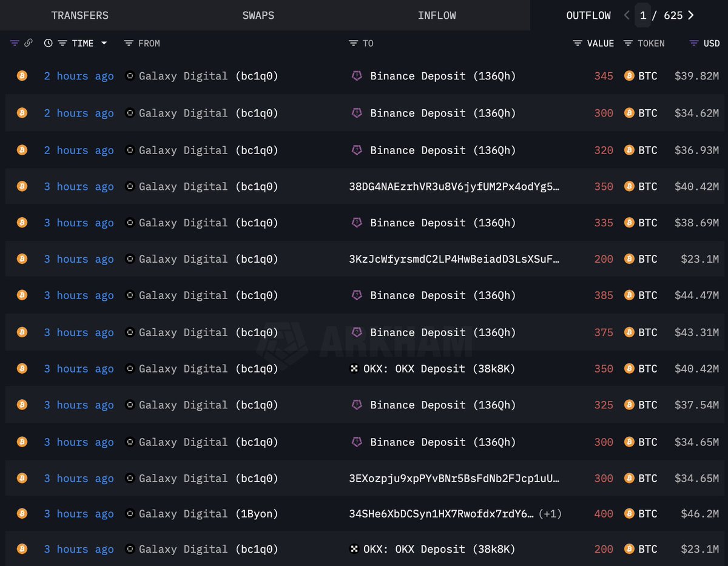Open the purple all-filters icon in header
This screenshot has height=566, width=728.
click(15, 43)
